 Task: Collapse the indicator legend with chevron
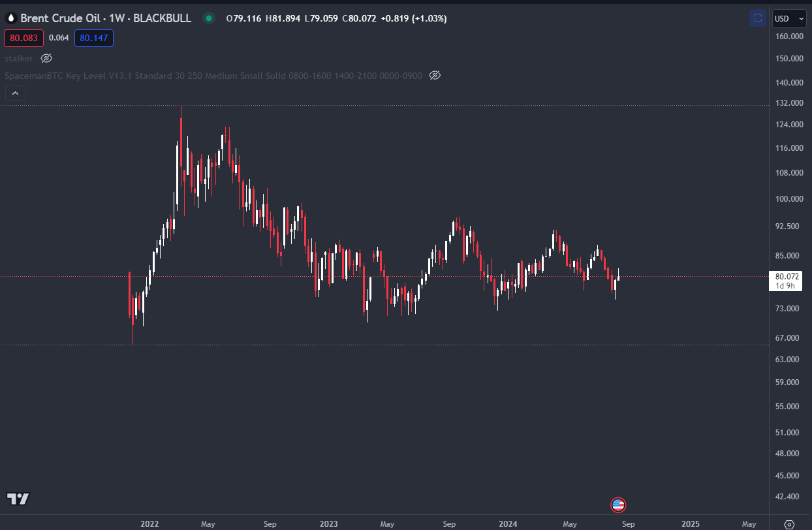click(x=15, y=93)
